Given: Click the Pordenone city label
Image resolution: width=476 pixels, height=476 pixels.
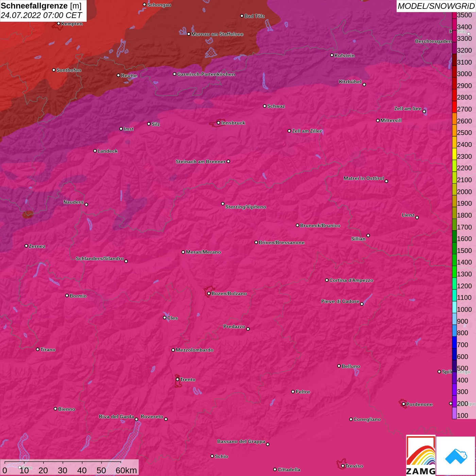Looking at the screenshot, I should [x=419, y=404].
